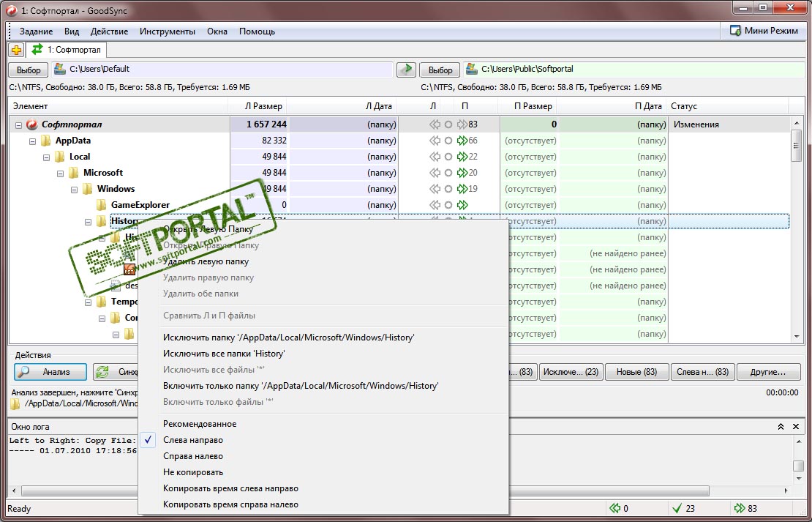Click the Mini Mode icon in menu bar

[x=735, y=31]
